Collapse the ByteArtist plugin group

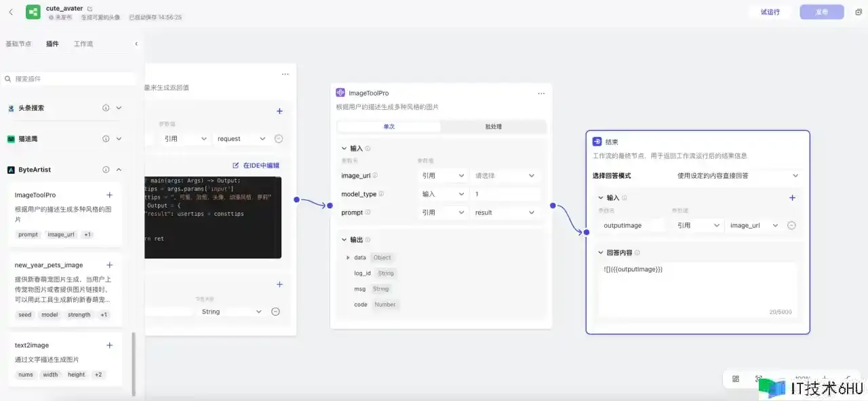pos(119,170)
